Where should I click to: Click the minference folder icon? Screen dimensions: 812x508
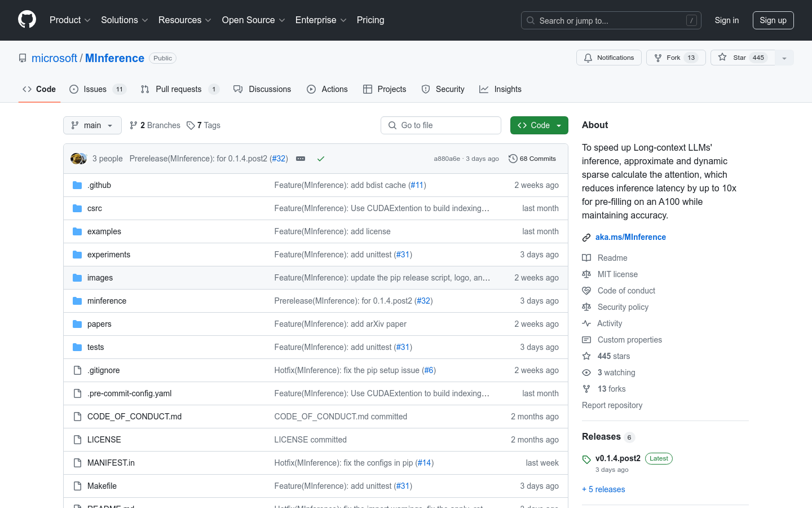pyautogui.click(x=77, y=301)
